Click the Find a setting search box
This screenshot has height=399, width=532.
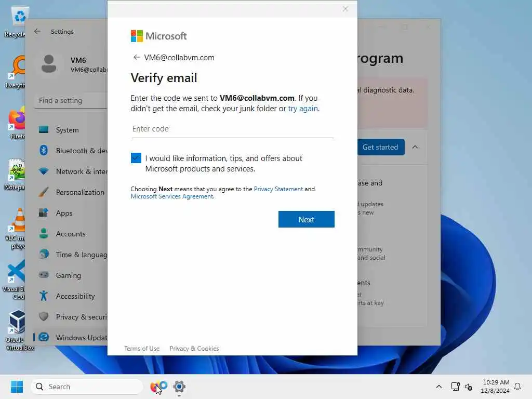[x=71, y=100]
